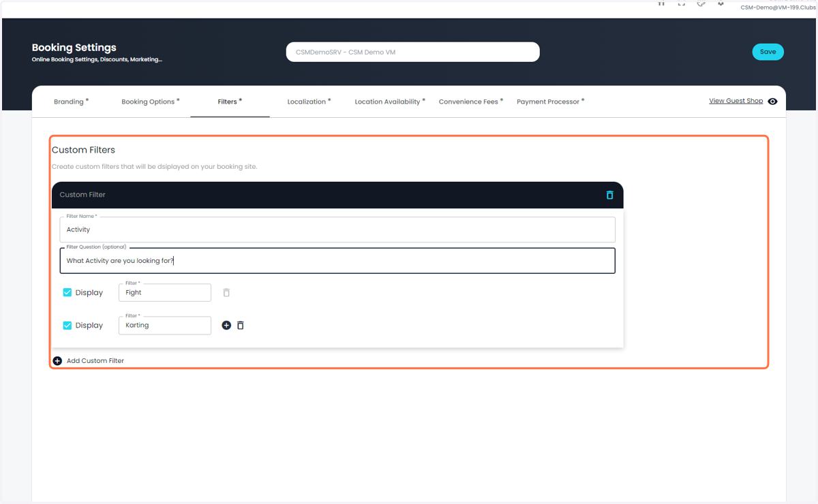Open the View Guest Shop link
Image resolution: width=818 pixels, height=504 pixels.
point(736,101)
